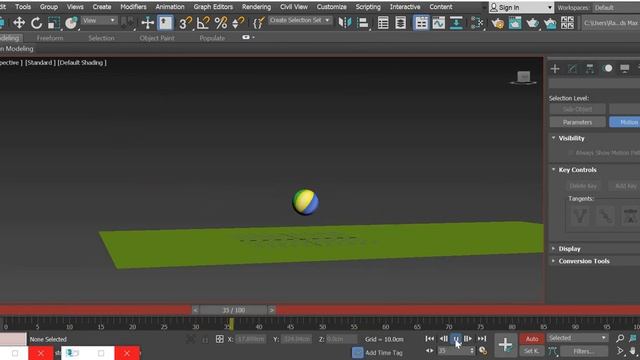
Task: Select the Move tool in main toolbar
Action: [19, 23]
